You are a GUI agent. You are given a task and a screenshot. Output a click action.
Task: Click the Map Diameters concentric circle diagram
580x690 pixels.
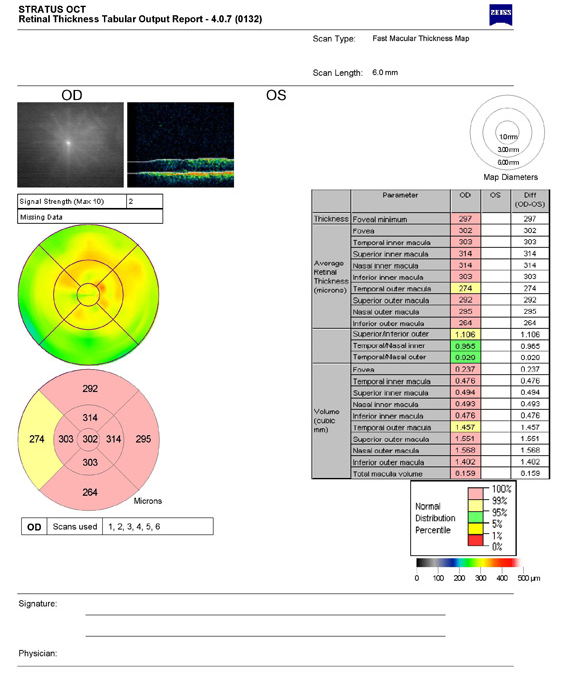coord(507,132)
